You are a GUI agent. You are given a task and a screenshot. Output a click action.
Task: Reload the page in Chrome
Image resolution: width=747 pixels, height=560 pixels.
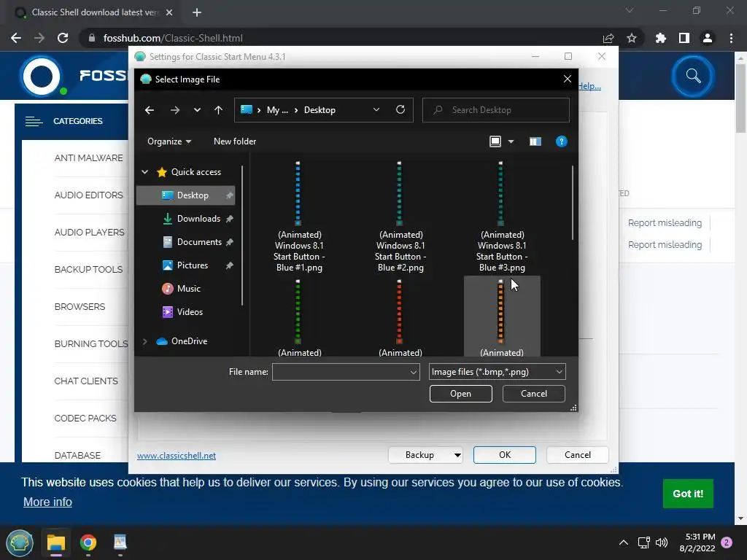point(63,38)
